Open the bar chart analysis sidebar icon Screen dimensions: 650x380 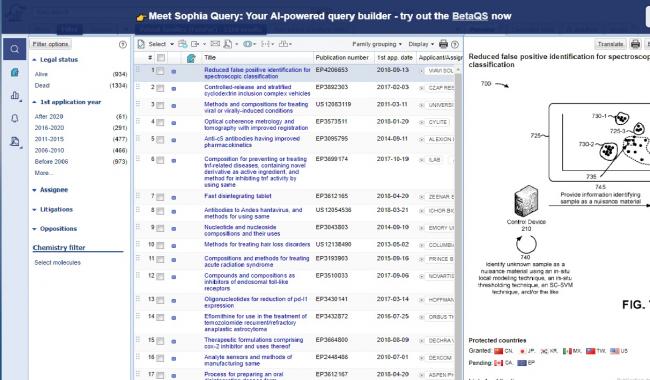15,95
